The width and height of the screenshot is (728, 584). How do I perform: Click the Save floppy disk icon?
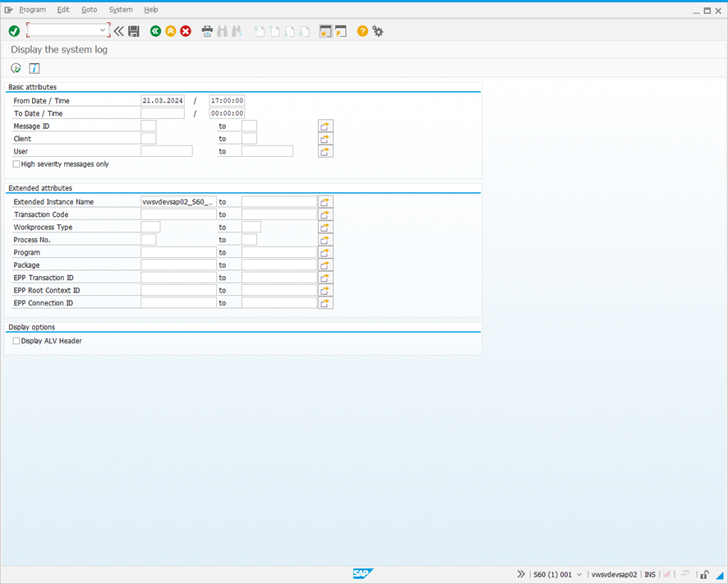click(134, 31)
